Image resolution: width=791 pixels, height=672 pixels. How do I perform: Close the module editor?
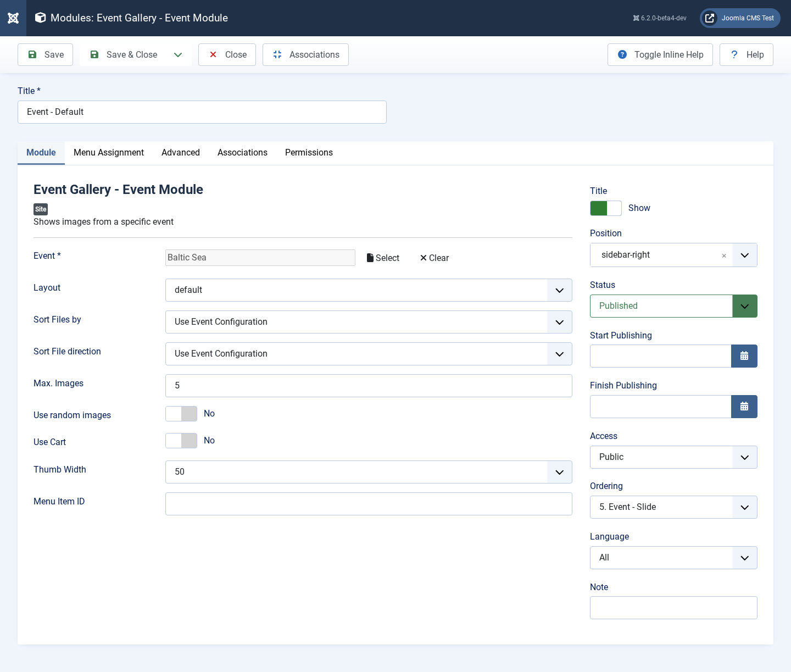tap(227, 54)
